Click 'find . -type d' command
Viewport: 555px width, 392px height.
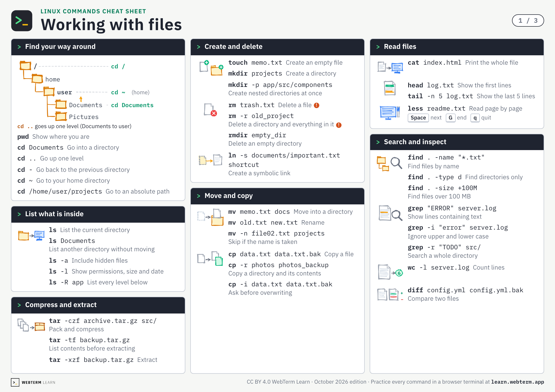point(435,177)
